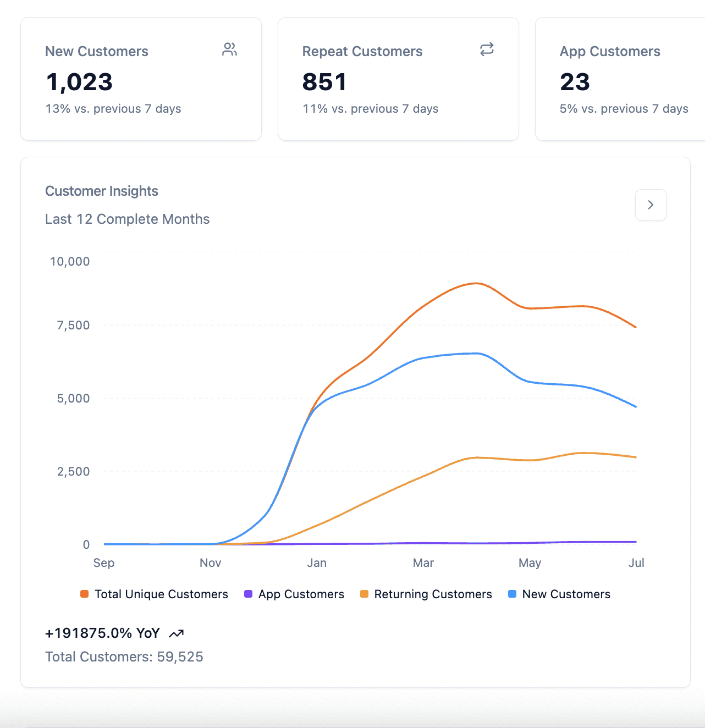Click '11% vs. previous 7 days' text

tap(371, 109)
